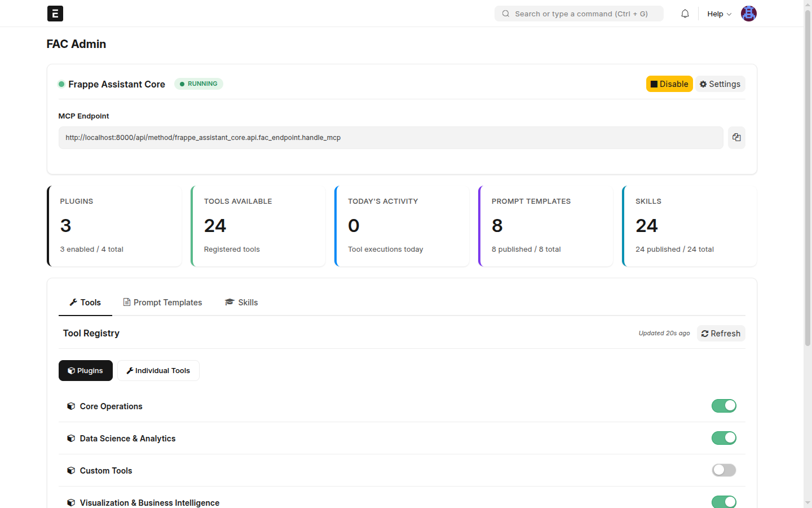
Task: Click the scrollbar down arrow
Action: (807, 502)
